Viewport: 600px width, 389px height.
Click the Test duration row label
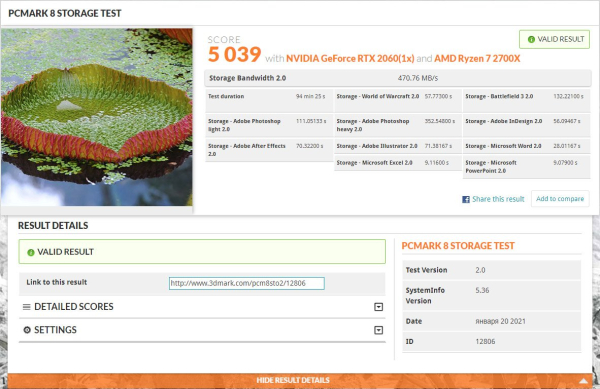pos(226,96)
